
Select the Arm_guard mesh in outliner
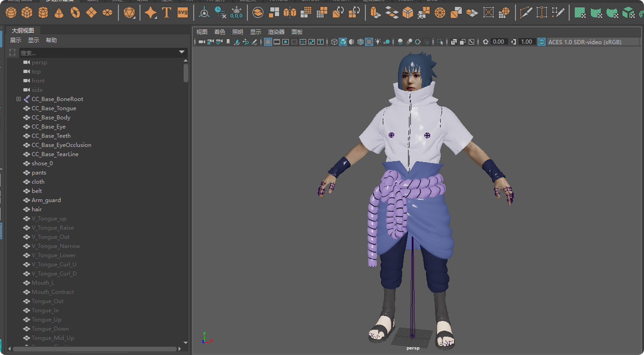coord(46,200)
